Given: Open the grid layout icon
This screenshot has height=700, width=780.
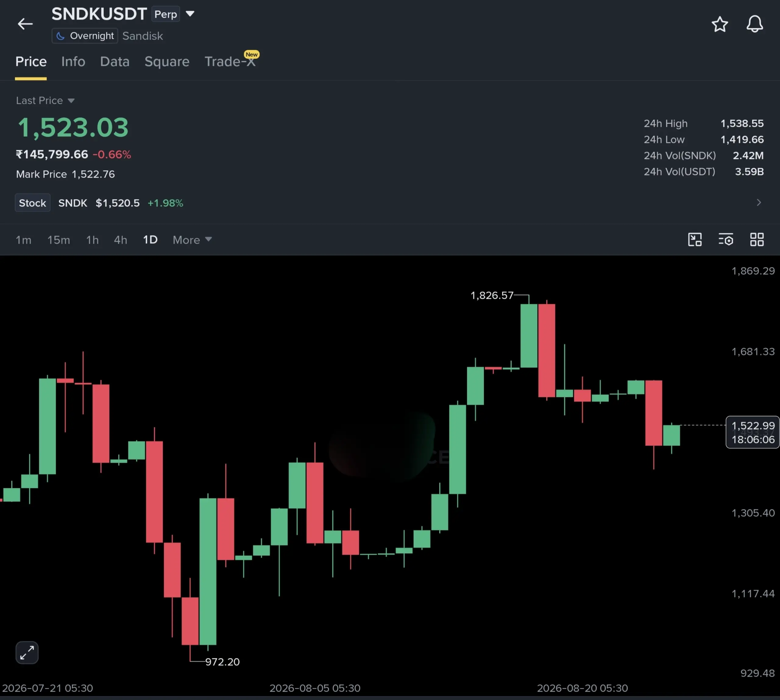Looking at the screenshot, I should [x=757, y=240].
